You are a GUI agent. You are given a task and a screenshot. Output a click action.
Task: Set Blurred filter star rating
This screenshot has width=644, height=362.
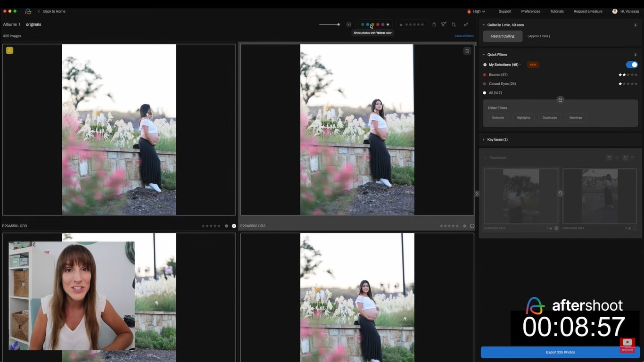coord(628,74)
